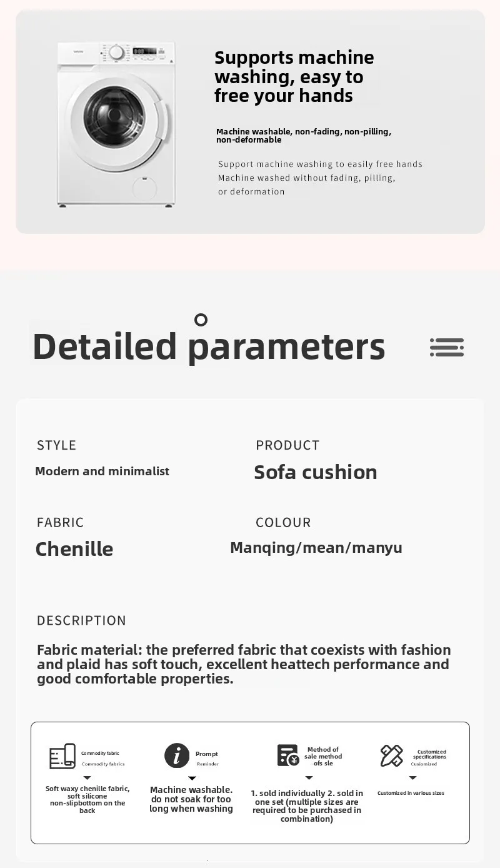Click the washing machine product image

(x=116, y=124)
